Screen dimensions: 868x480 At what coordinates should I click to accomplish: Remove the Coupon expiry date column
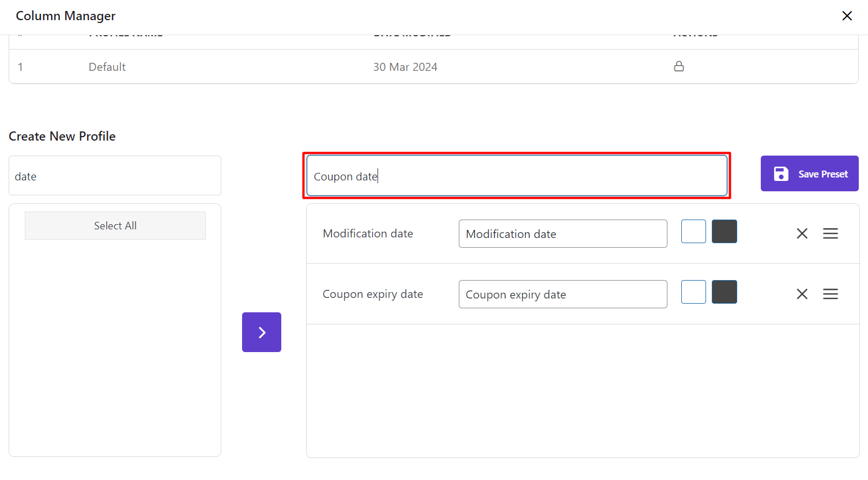802,294
